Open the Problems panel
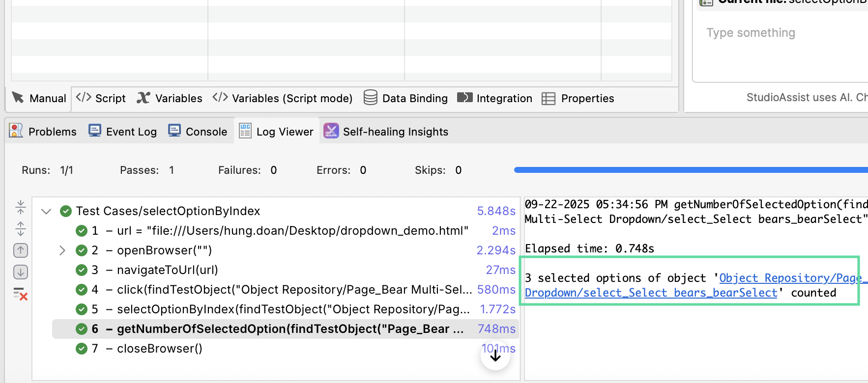Viewport: 868px width, 383px height. [43, 132]
